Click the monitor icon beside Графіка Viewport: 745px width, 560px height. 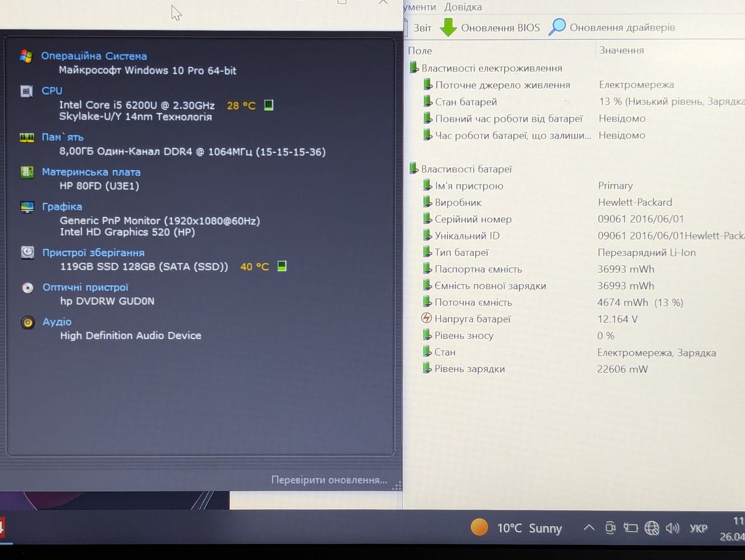tap(27, 207)
